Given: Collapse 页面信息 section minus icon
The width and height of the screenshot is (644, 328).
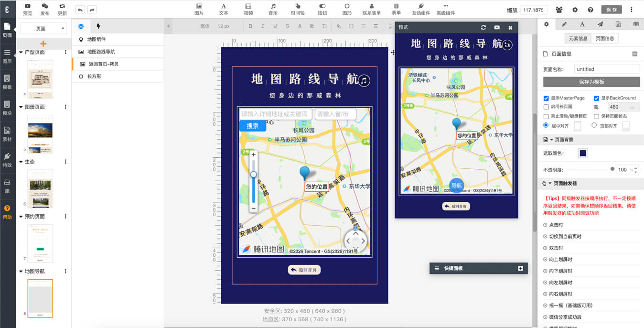Looking at the screenshot, I should [x=635, y=54].
